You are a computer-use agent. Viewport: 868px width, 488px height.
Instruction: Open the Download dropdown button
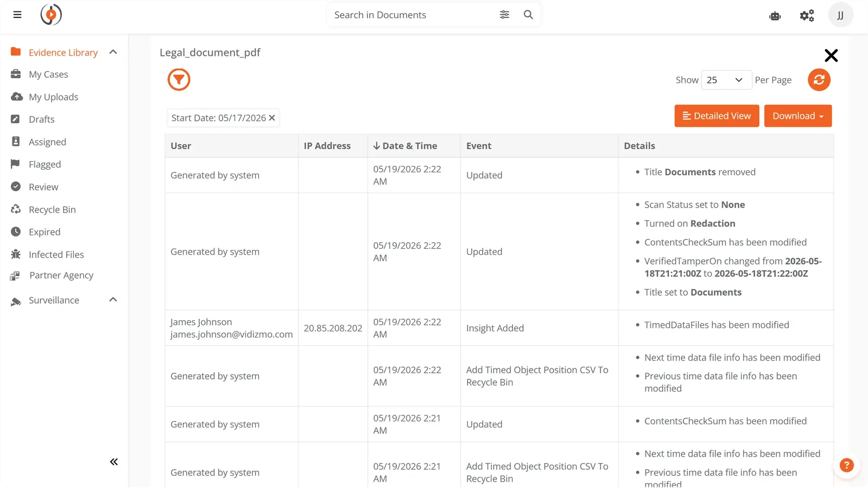[x=797, y=116]
